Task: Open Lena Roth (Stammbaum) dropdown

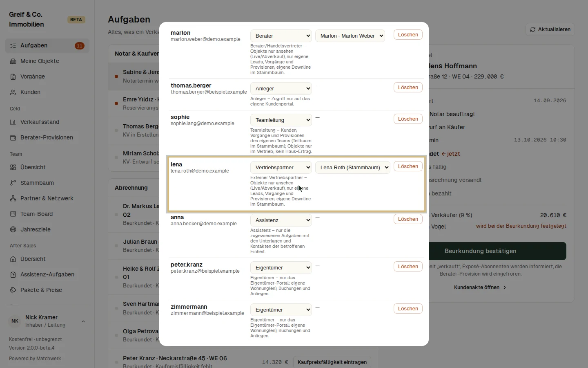Action: click(x=353, y=168)
